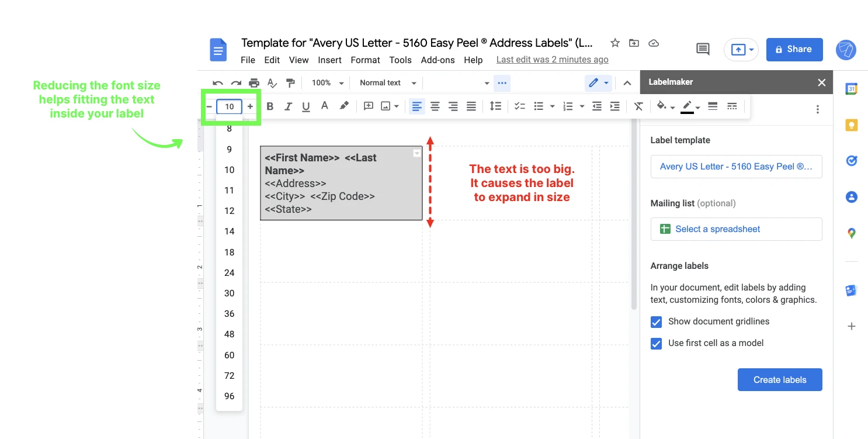
Task: Select Right align
Action: click(453, 106)
